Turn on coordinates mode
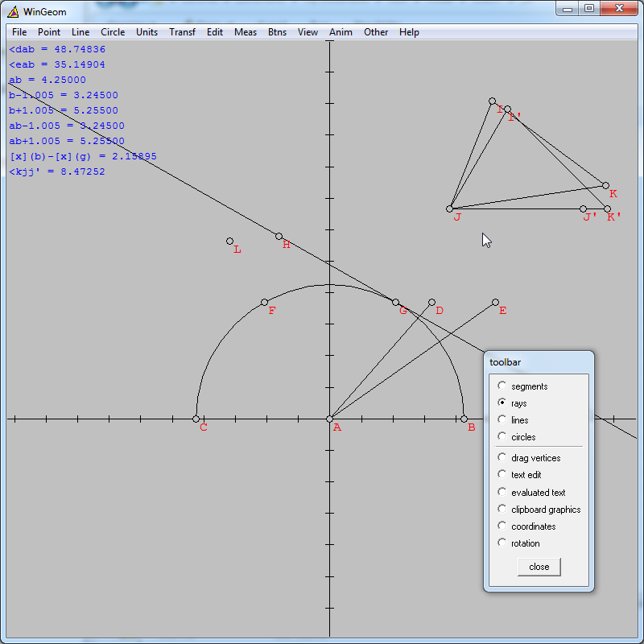 502,526
